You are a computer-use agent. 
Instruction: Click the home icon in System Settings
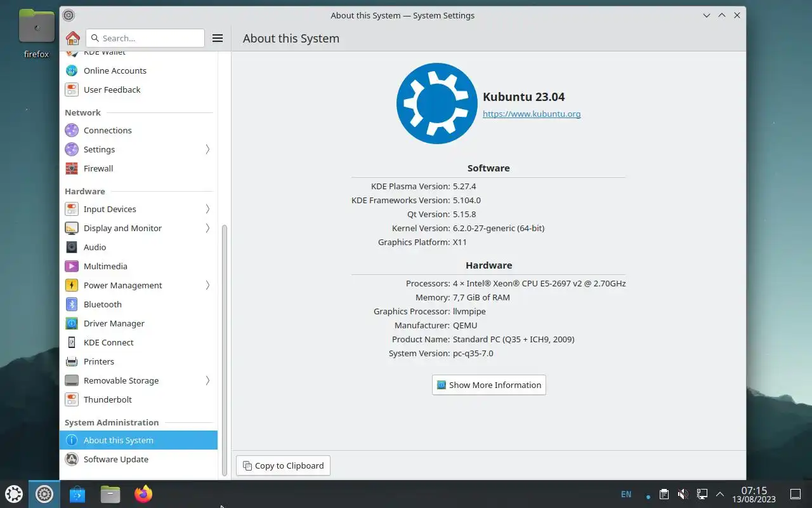point(73,38)
